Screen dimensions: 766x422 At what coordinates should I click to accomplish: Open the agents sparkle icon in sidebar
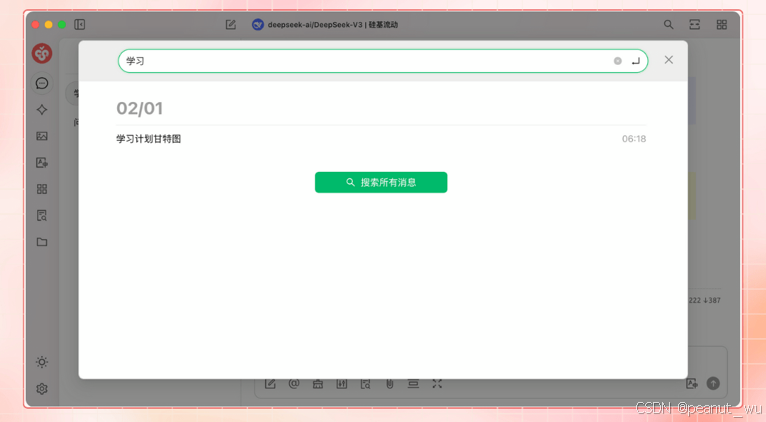[x=42, y=109]
